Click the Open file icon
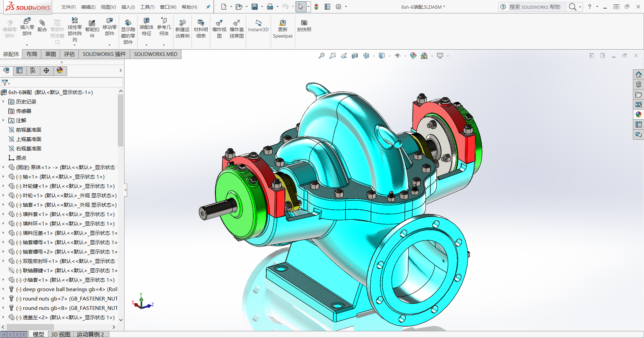Screen dimensions: 644x338 click(x=239, y=7)
